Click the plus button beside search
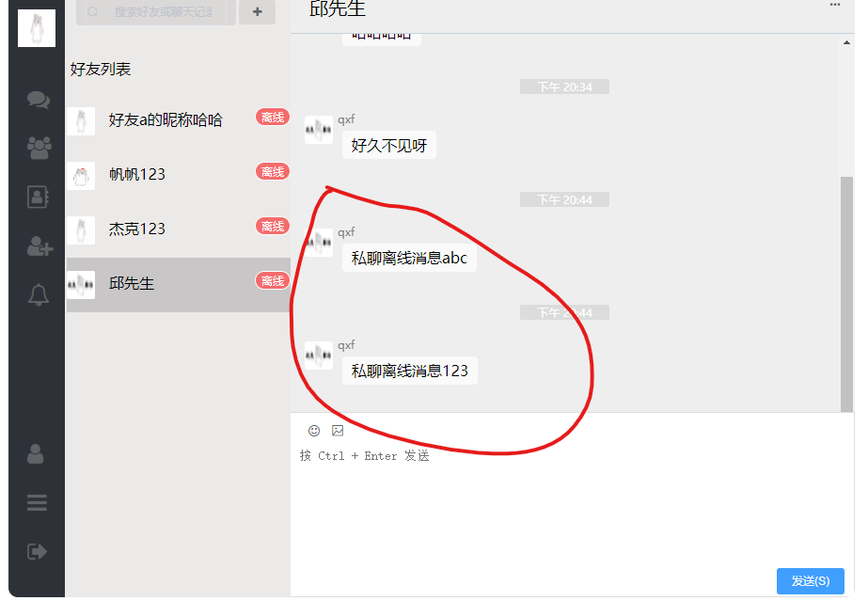 click(258, 11)
